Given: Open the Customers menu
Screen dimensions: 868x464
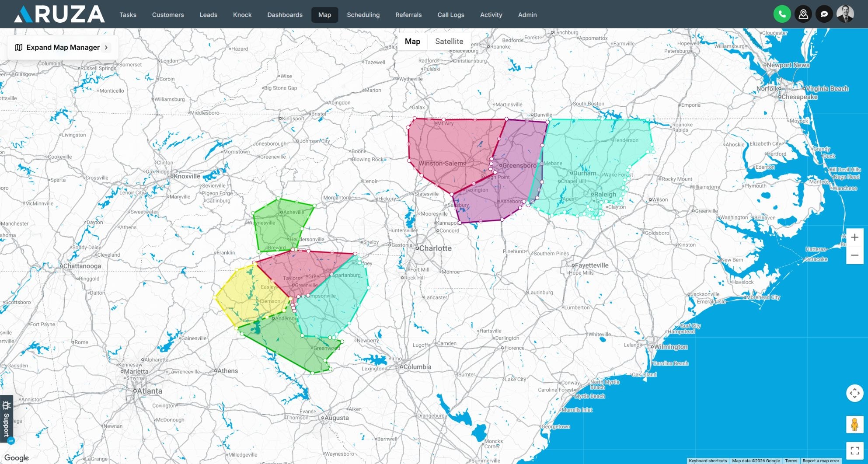Looking at the screenshot, I should pyautogui.click(x=168, y=15).
